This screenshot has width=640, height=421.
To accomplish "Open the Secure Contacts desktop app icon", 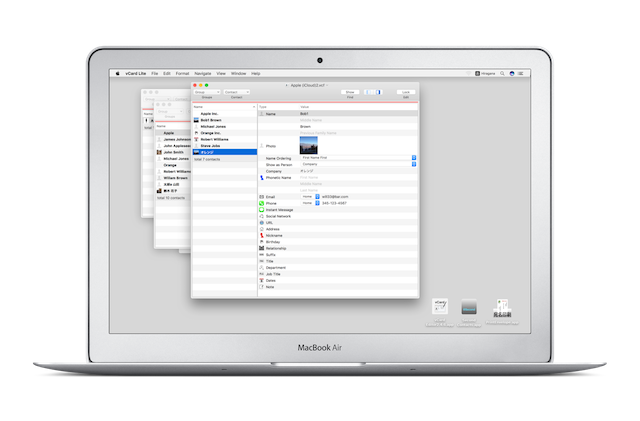I will (x=469, y=307).
